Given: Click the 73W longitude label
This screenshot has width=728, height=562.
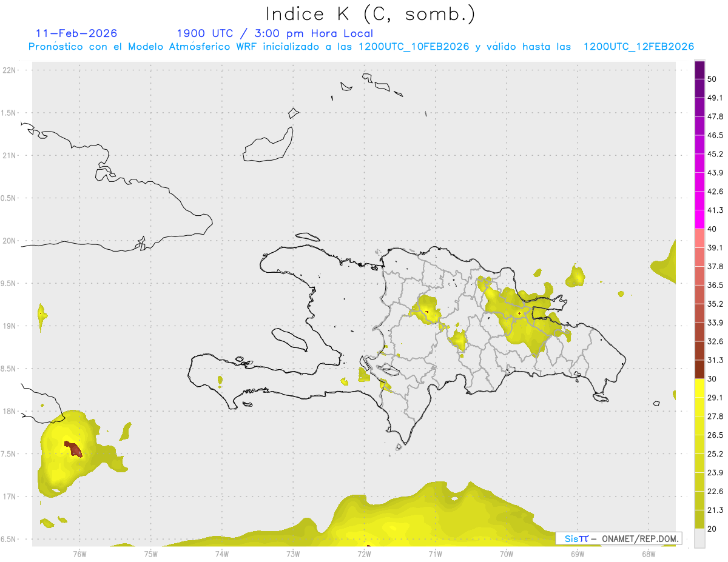Looking at the screenshot, I should 293,554.
